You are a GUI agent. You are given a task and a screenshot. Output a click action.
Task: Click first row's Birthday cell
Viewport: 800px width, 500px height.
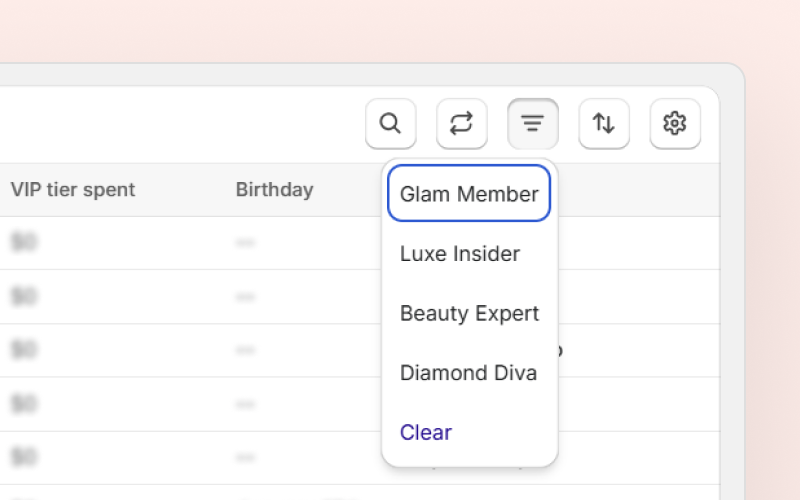245,243
